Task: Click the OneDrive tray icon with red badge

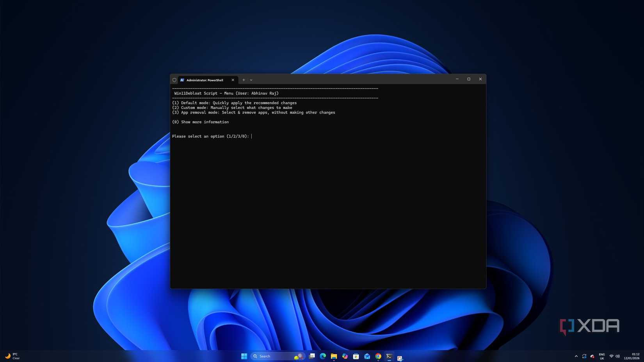Action: pyautogui.click(x=592, y=356)
